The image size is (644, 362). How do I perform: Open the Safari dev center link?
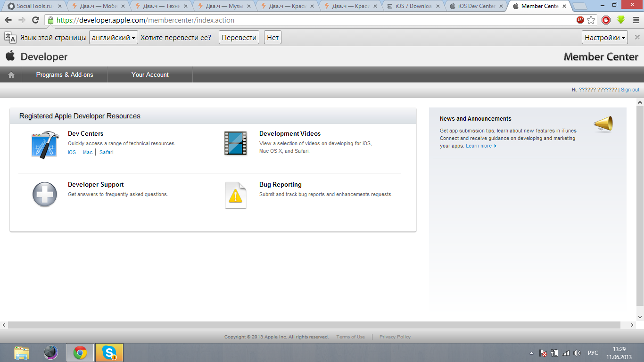(107, 152)
